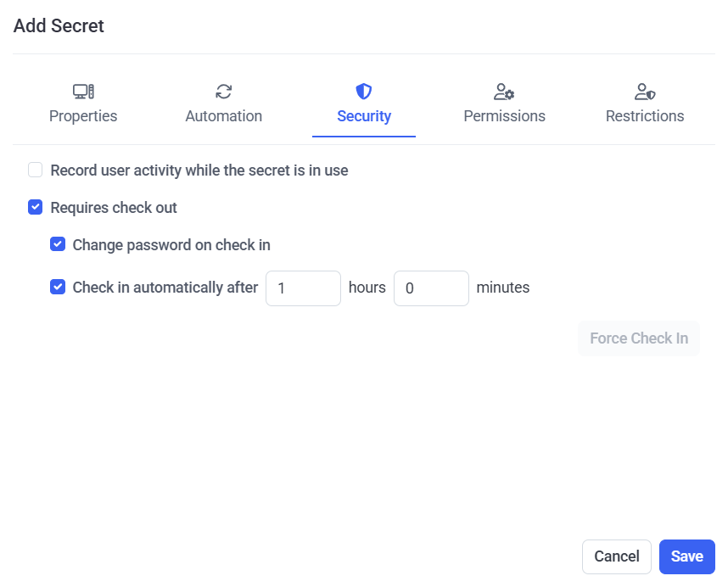728x587 pixels.
Task: Switch to the Properties tab label
Action: (x=83, y=116)
